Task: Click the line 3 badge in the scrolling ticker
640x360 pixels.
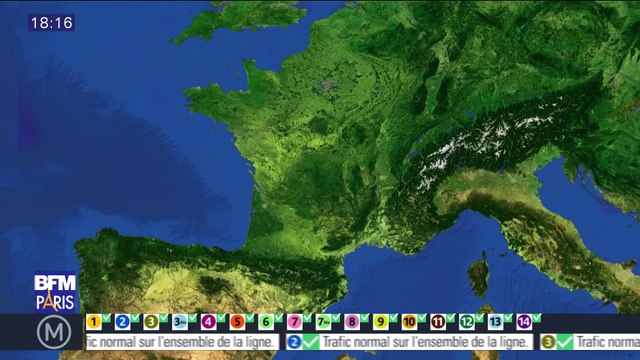Action: tap(548, 342)
